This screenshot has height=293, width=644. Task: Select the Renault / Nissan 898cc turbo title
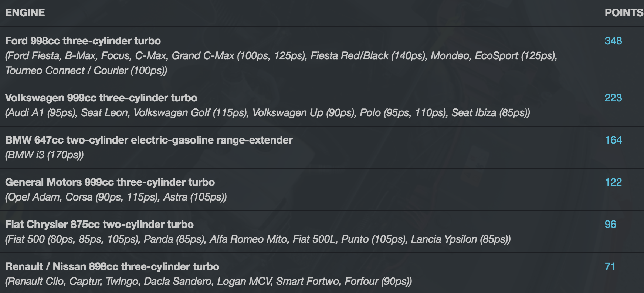112,266
